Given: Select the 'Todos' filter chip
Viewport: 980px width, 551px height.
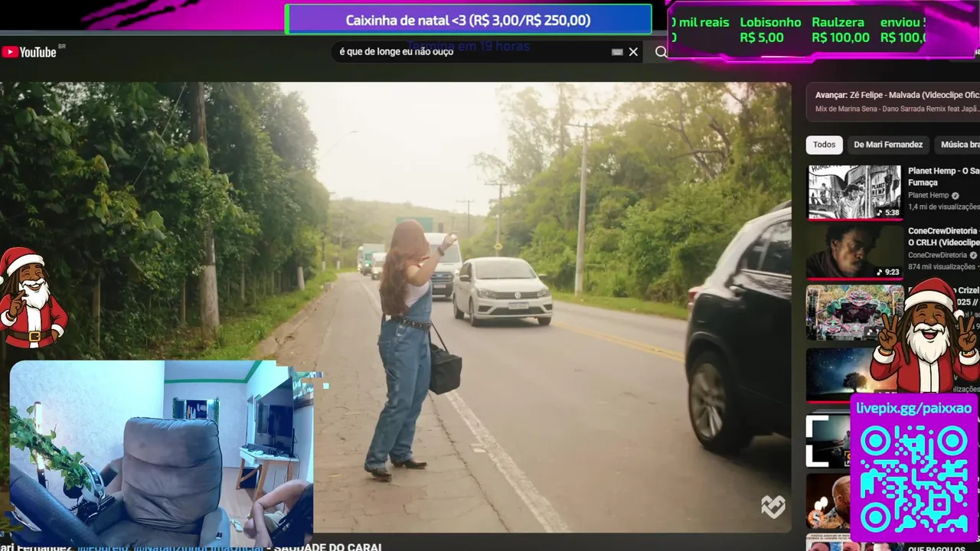Looking at the screenshot, I should [x=824, y=145].
